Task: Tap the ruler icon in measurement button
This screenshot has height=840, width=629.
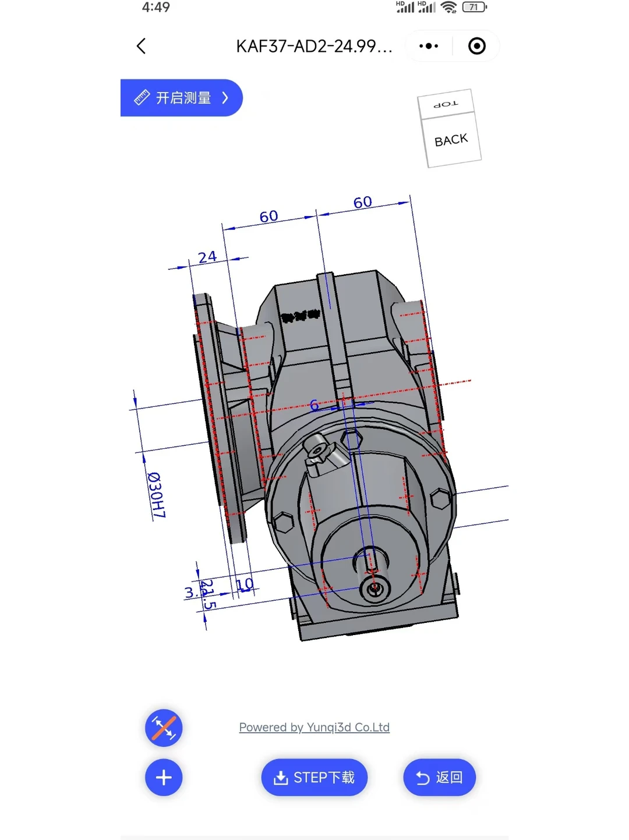Action: click(142, 98)
